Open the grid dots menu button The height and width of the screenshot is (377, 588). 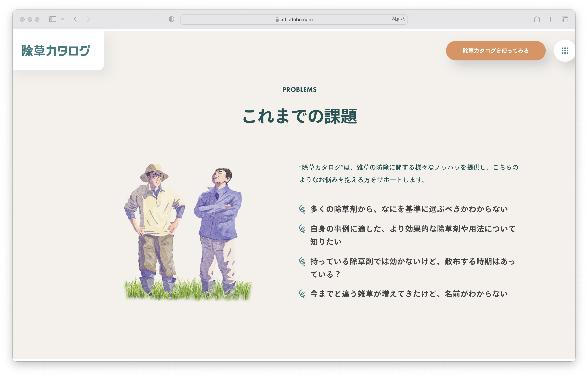[565, 51]
